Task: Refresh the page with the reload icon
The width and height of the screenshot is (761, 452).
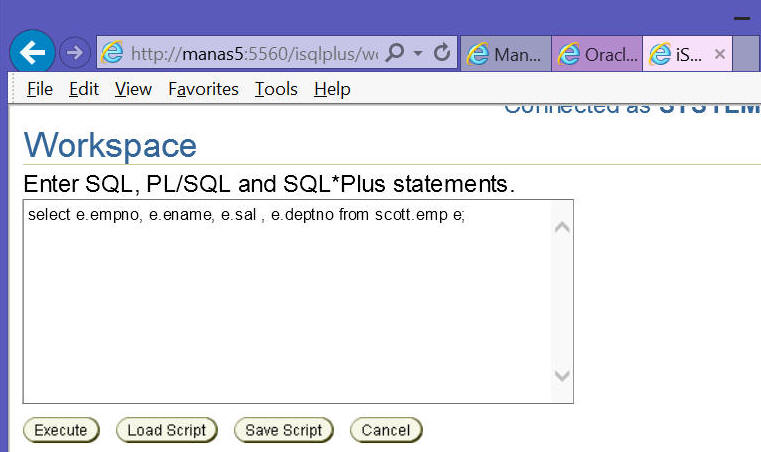Action: [x=442, y=52]
